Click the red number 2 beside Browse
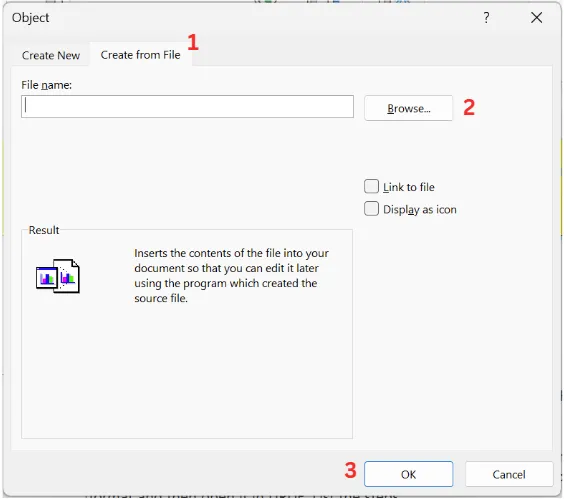Viewport: 564px width, 499px height. coord(469,108)
